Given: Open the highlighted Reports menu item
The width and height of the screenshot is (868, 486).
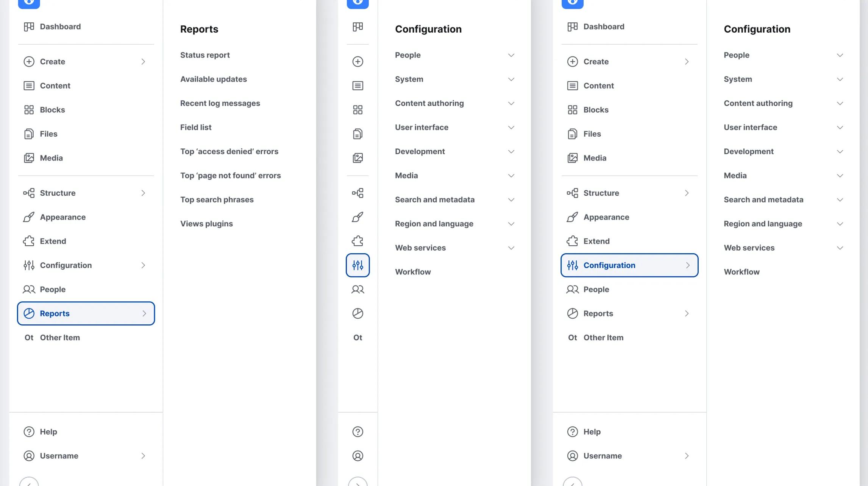Looking at the screenshot, I should pos(86,313).
